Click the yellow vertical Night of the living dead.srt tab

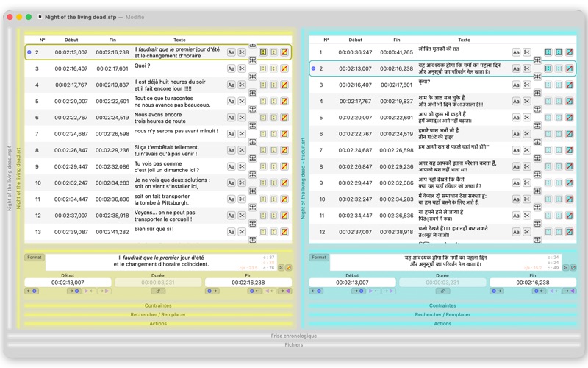pyautogui.click(x=18, y=178)
